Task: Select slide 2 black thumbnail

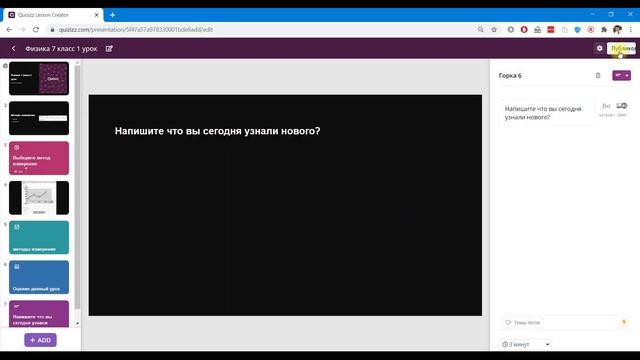Action: point(39,118)
